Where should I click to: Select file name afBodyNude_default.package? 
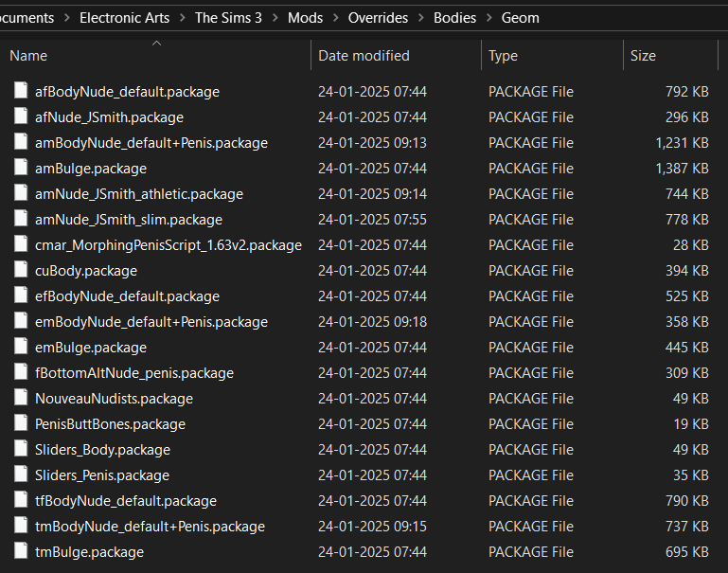click(x=127, y=92)
